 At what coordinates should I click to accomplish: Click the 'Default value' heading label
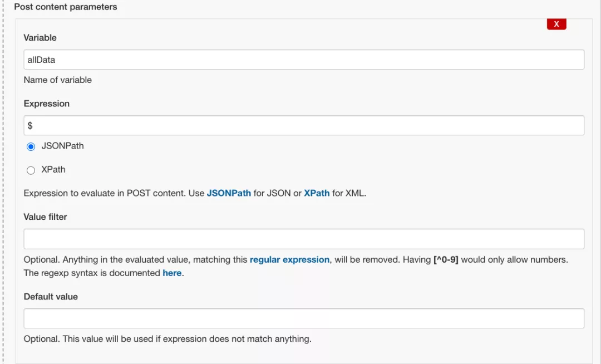[51, 297]
